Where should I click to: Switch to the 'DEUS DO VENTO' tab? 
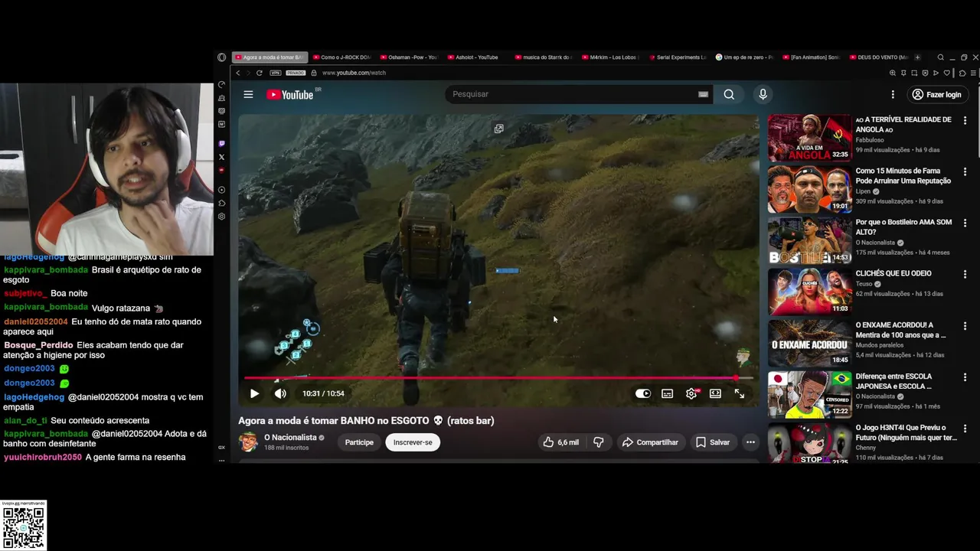point(880,57)
